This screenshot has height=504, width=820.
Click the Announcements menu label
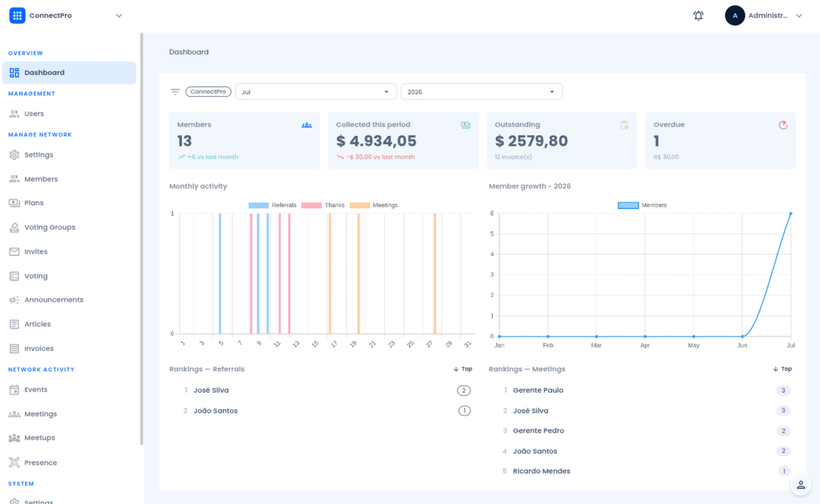click(54, 300)
